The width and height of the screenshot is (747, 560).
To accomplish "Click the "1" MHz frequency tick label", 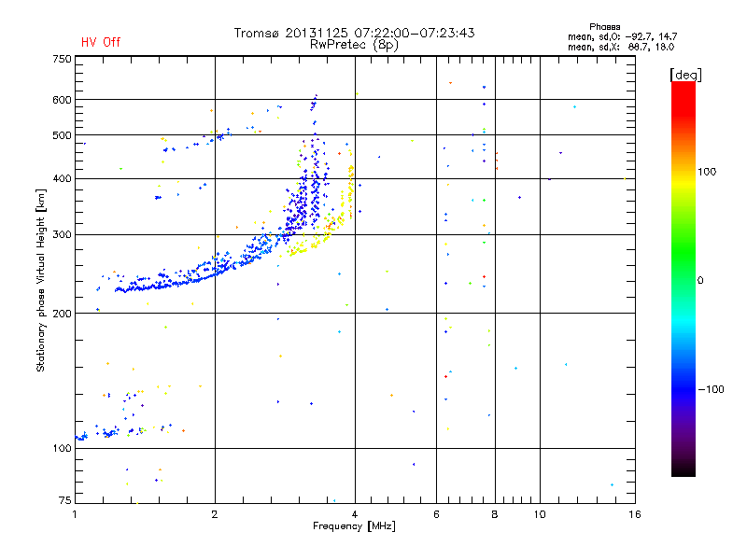I will pyautogui.click(x=75, y=514).
